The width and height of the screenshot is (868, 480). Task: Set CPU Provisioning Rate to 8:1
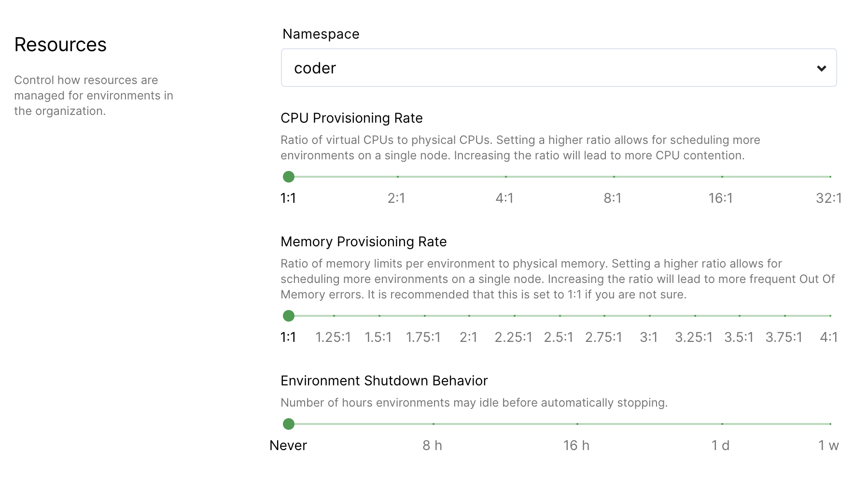(613, 177)
